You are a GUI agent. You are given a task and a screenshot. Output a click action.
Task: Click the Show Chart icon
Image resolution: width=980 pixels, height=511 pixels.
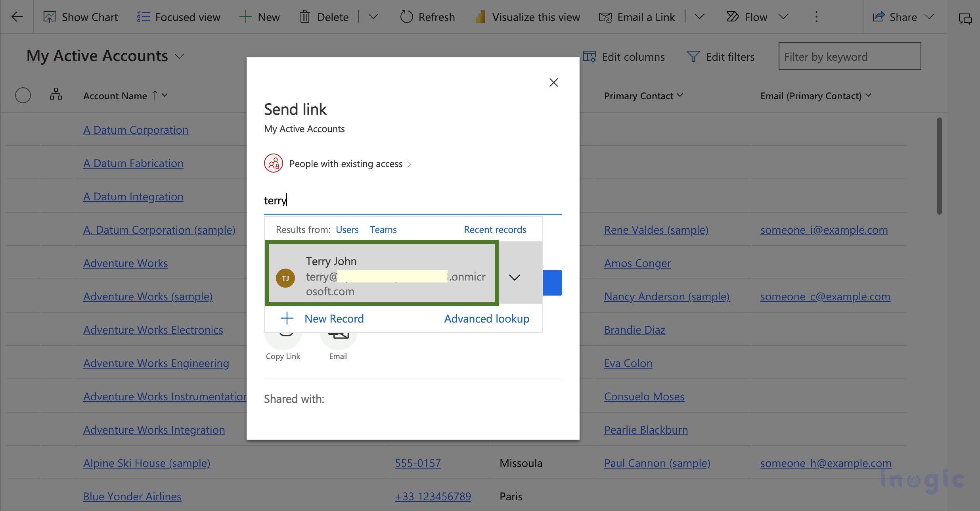[x=50, y=15]
